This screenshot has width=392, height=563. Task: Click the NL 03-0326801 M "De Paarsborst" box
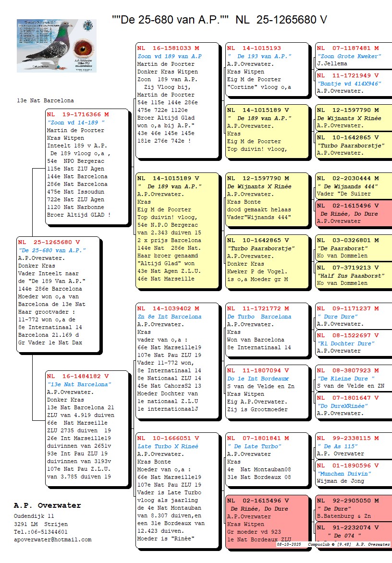click(x=352, y=247)
